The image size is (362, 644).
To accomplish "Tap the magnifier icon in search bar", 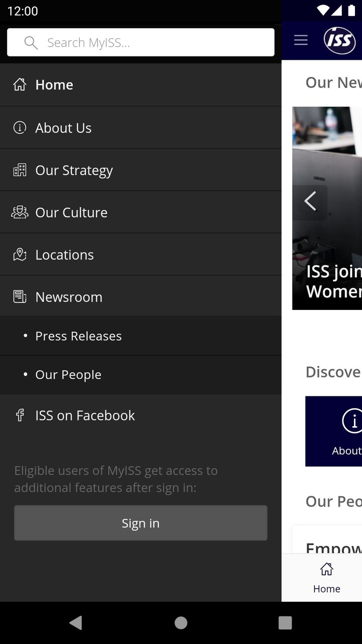I will pos(31,43).
